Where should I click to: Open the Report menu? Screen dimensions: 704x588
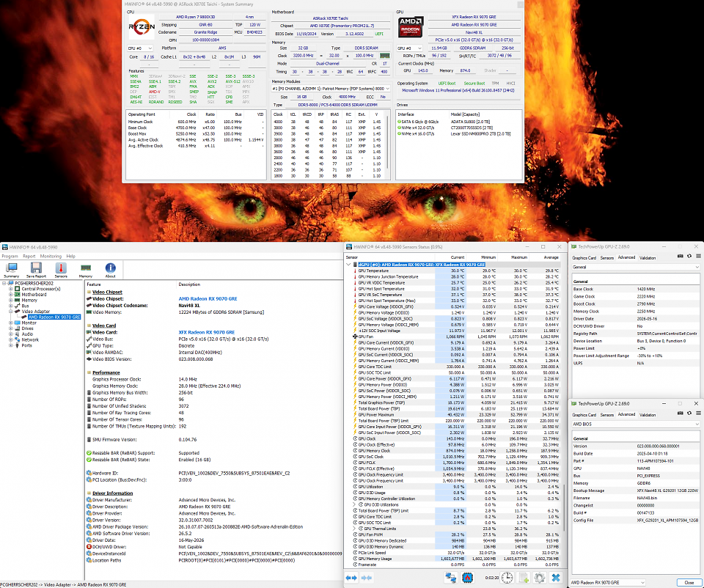pyautogui.click(x=29, y=257)
